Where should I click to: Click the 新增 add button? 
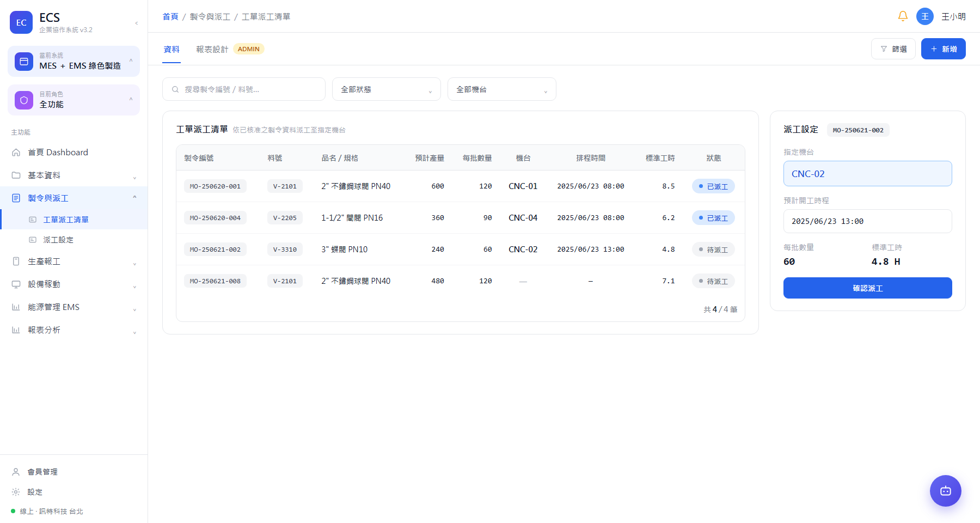pyautogui.click(x=944, y=49)
